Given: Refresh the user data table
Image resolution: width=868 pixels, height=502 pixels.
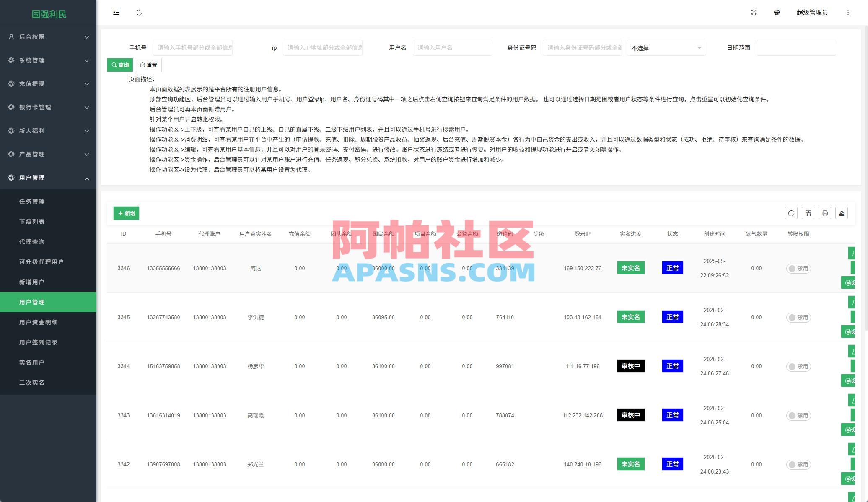Looking at the screenshot, I should [791, 213].
